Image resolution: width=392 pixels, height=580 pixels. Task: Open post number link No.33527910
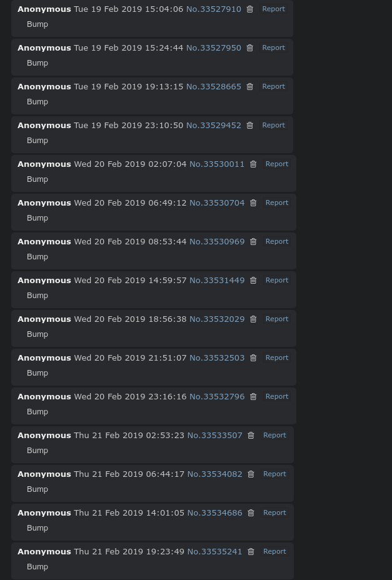click(213, 9)
